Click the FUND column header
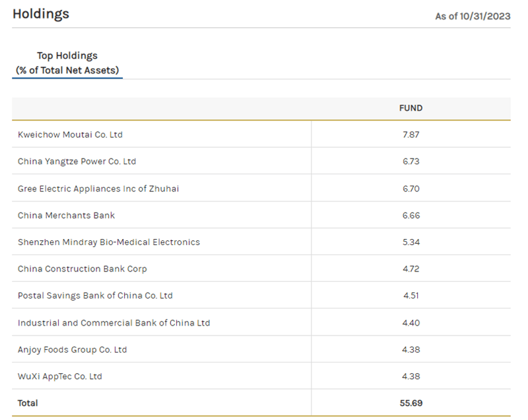 [411, 108]
